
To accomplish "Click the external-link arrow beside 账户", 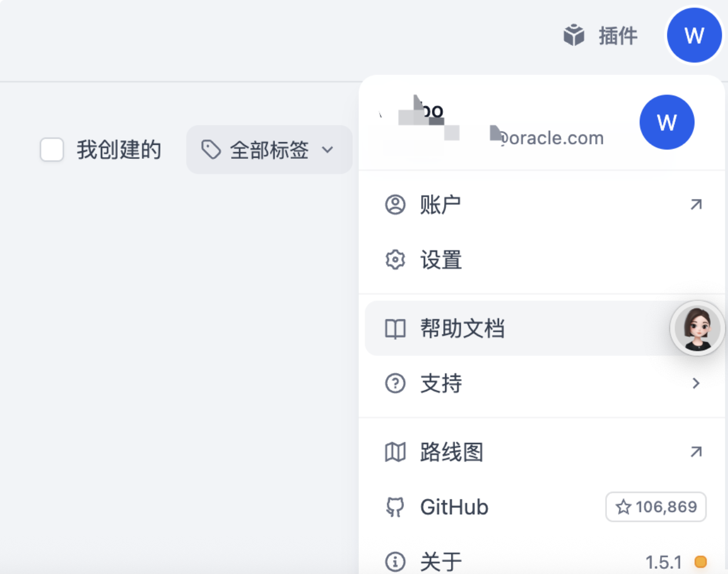I will [697, 204].
